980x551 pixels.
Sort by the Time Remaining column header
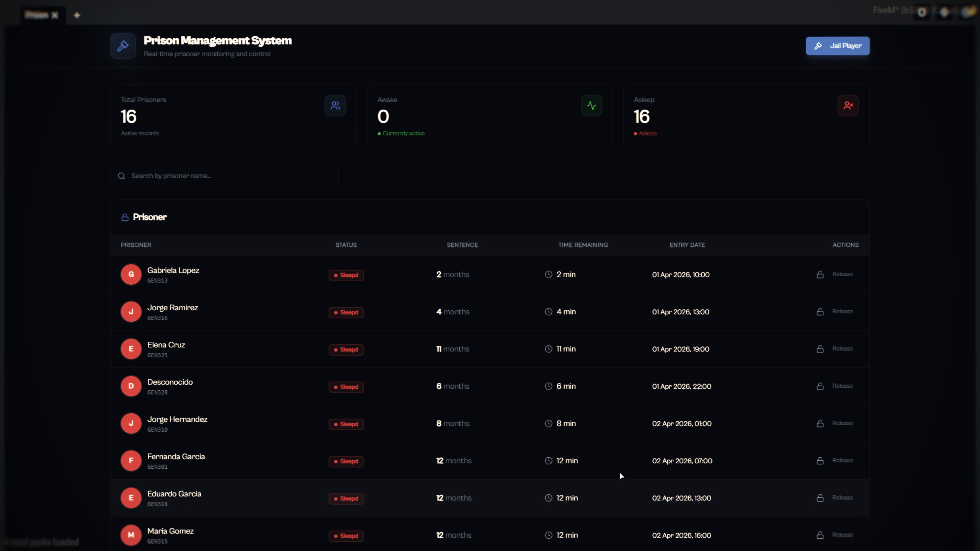point(583,245)
